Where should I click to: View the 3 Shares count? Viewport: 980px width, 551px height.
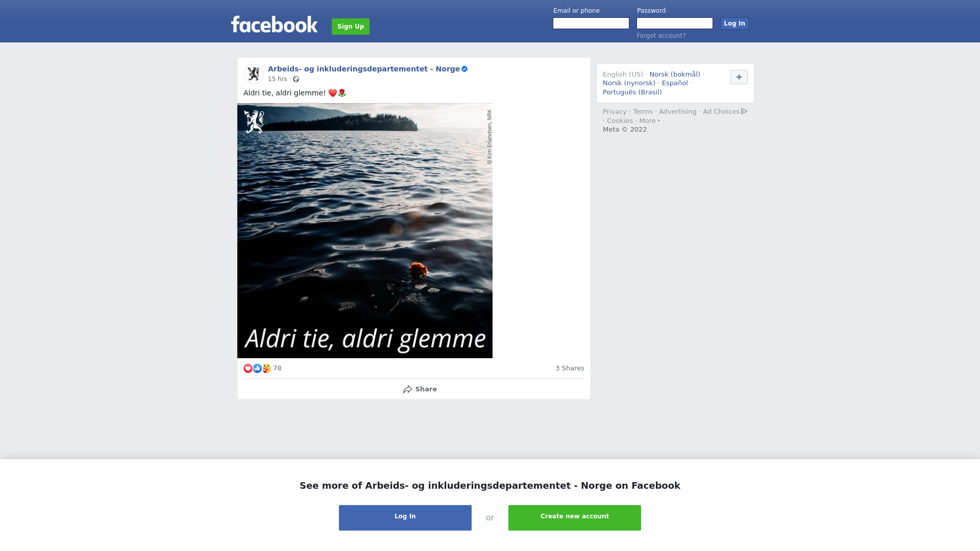coord(570,368)
